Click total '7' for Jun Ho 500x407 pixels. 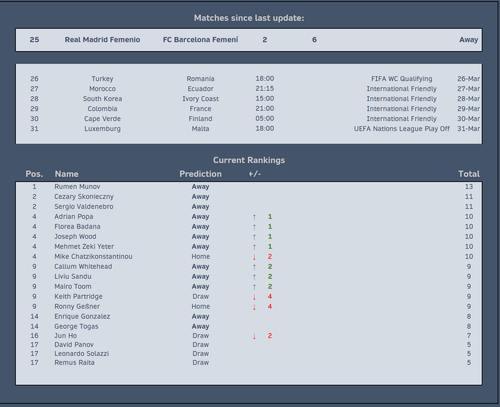[x=469, y=336]
